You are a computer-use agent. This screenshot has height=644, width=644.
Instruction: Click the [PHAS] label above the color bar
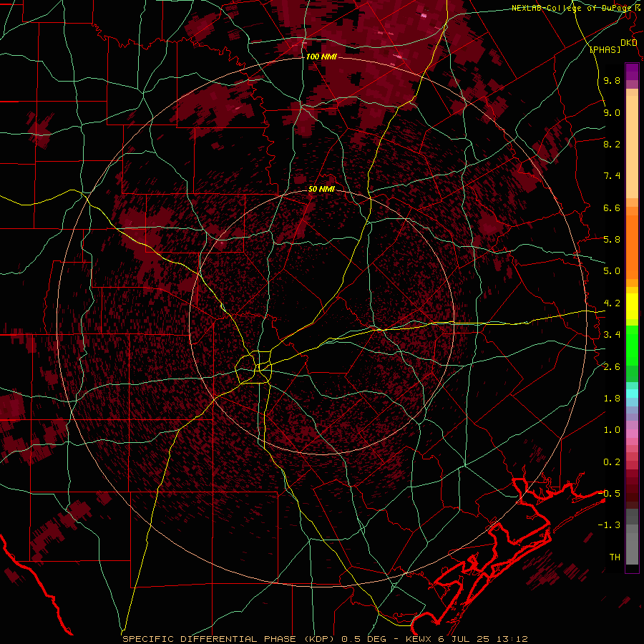point(605,49)
